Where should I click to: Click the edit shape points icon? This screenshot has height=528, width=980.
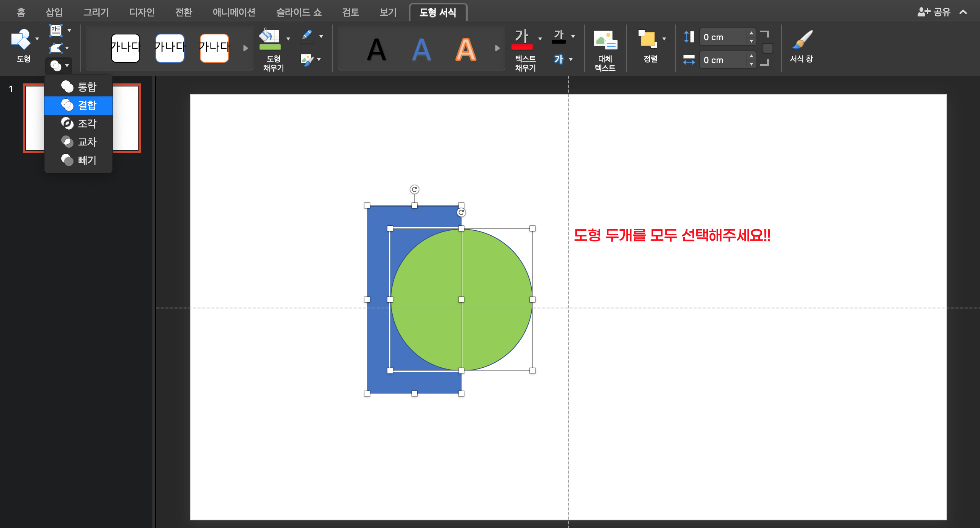click(56, 48)
